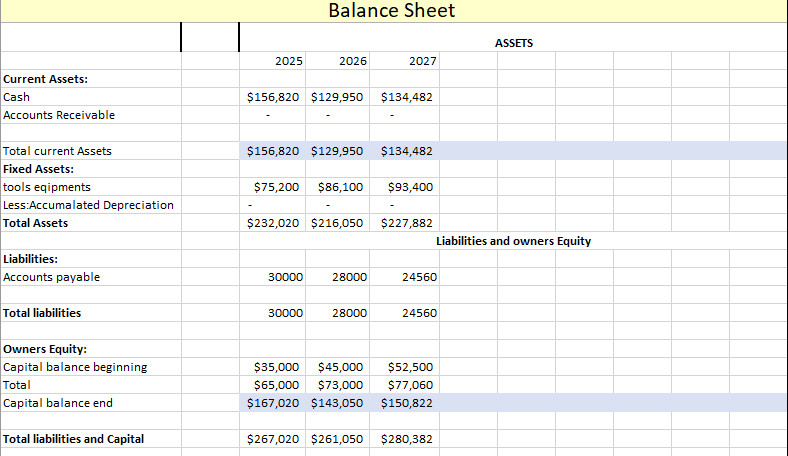Select the Total row value $73,000
Screen dimensions: 788x456
(340, 385)
